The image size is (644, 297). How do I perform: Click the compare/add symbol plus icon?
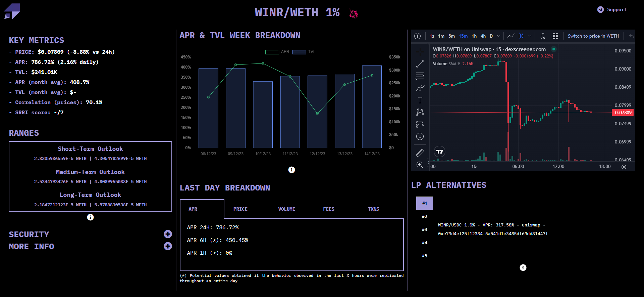pyautogui.click(x=418, y=36)
